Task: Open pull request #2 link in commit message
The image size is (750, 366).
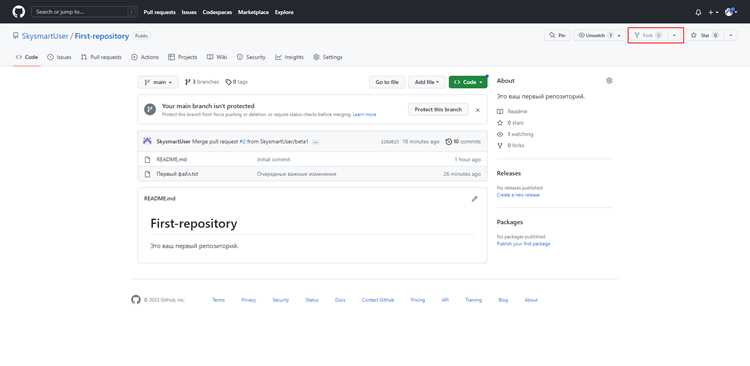Action: point(242,142)
